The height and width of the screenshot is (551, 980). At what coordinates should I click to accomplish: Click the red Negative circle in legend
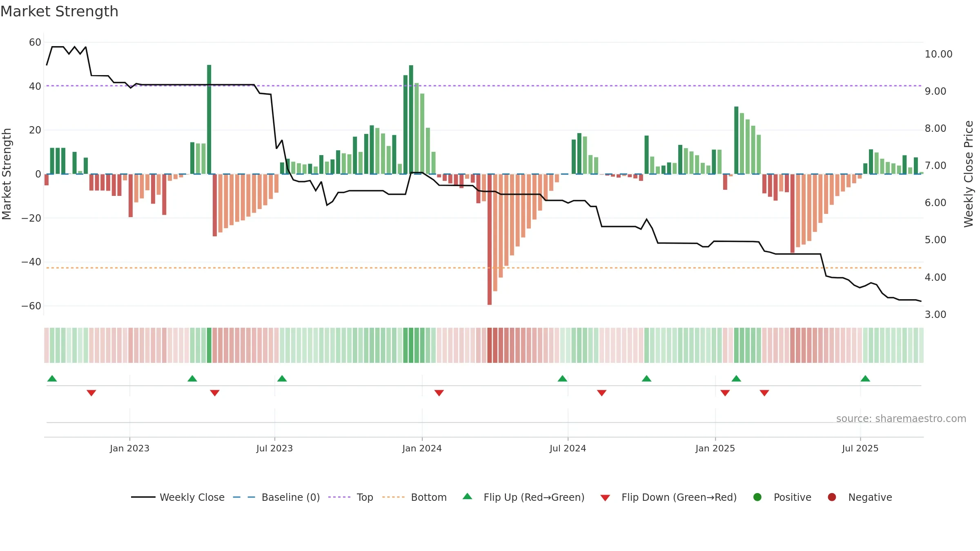(x=832, y=497)
